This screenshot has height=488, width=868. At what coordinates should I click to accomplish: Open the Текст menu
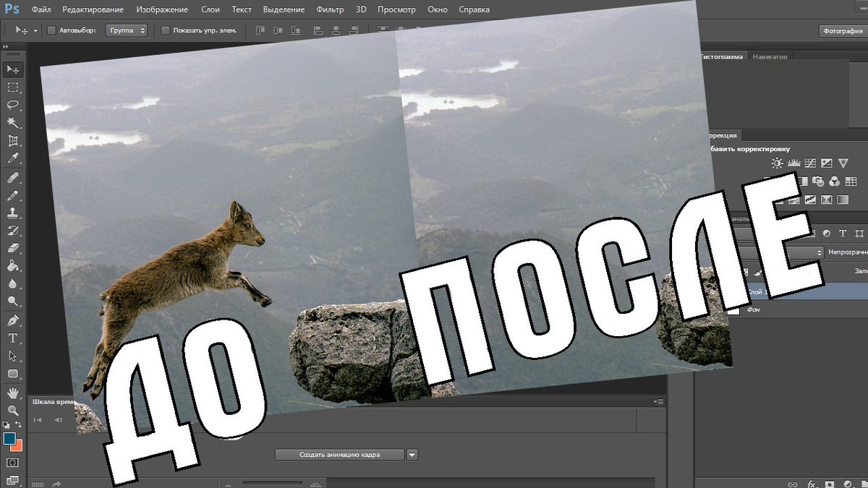tap(242, 9)
